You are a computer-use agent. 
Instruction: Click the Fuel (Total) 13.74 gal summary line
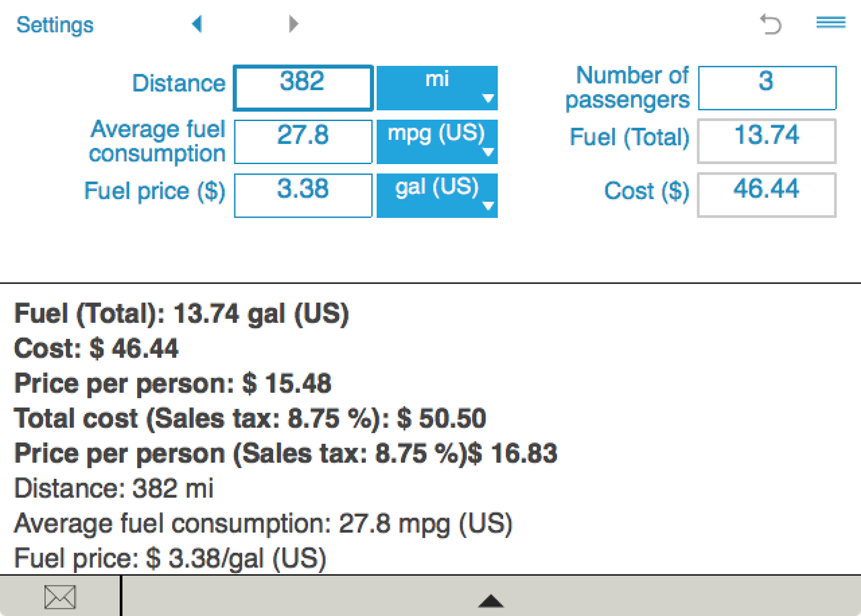181,314
